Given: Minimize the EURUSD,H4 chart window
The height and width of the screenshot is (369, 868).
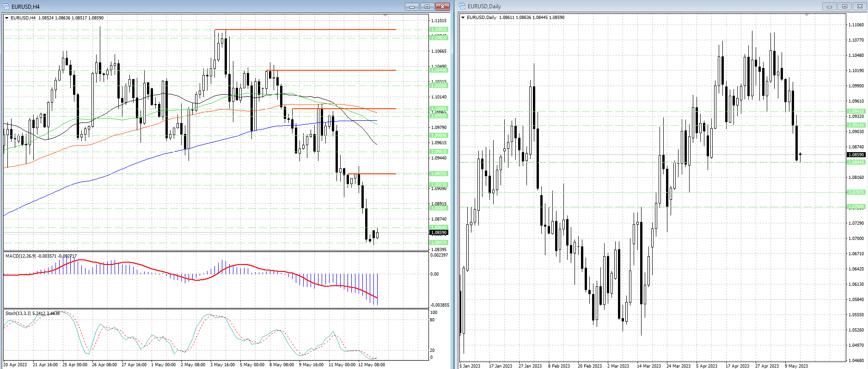Looking at the screenshot, I should pos(412,6).
